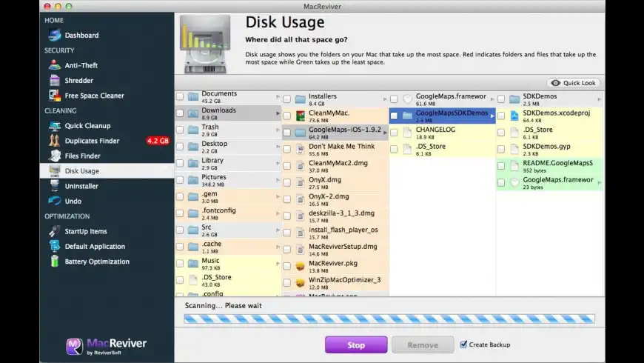Image resolution: width=644 pixels, height=363 pixels.
Task: Click the Quick Look button
Action: [574, 83]
